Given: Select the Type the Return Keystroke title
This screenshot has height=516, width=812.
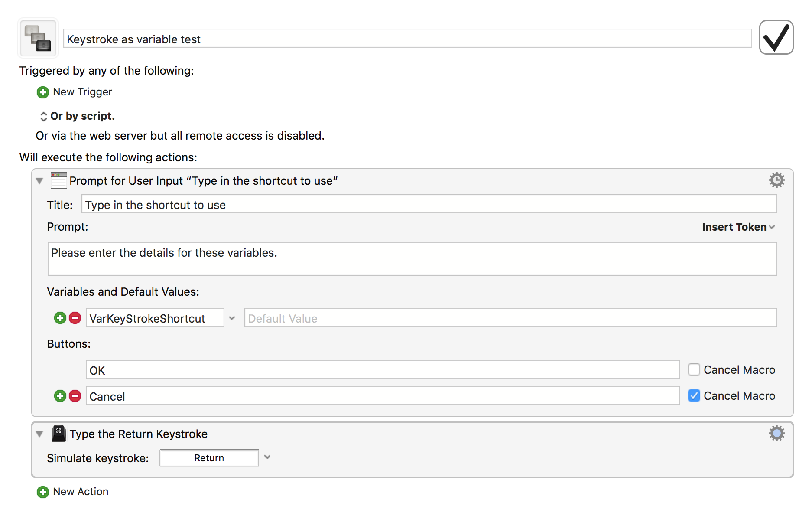Looking at the screenshot, I should [x=139, y=434].
